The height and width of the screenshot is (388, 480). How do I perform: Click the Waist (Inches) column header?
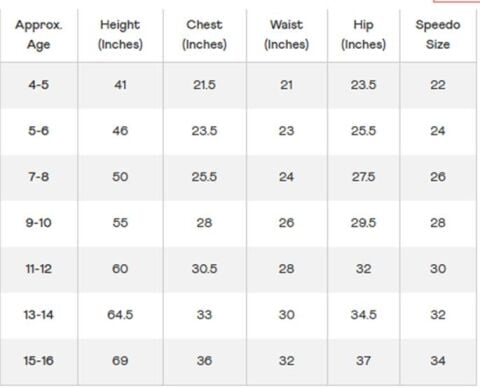click(x=287, y=35)
